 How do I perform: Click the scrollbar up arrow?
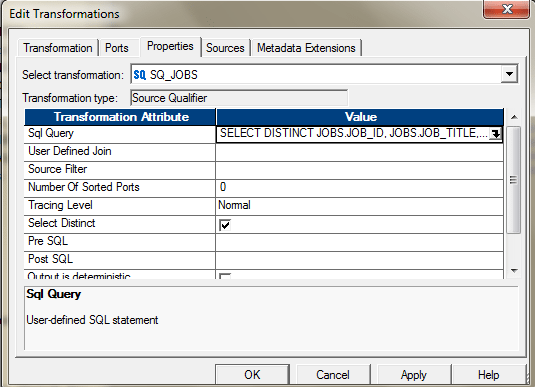[514, 117]
